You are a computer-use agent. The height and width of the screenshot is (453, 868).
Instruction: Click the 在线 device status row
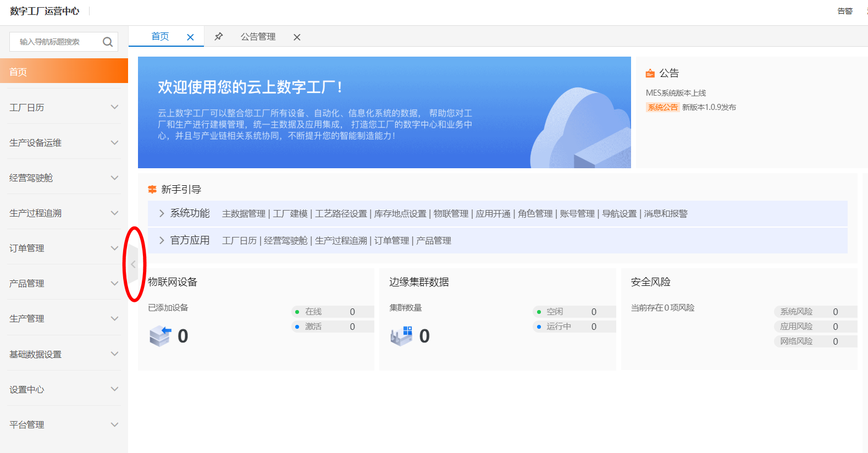(333, 312)
